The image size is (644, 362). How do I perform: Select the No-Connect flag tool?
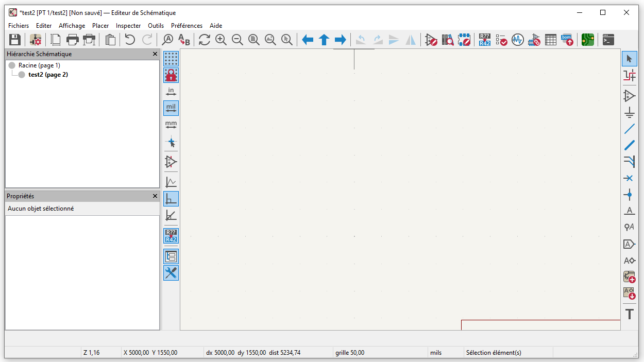pos(629,178)
